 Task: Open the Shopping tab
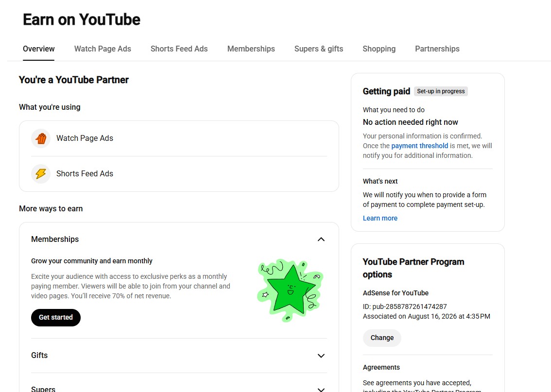click(379, 49)
